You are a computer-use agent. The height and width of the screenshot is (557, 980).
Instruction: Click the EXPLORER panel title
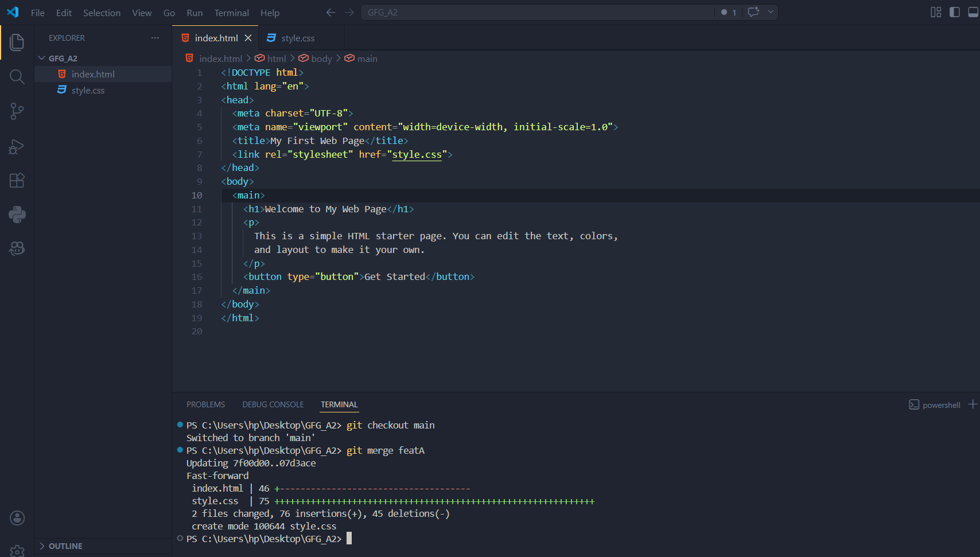coord(67,38)
